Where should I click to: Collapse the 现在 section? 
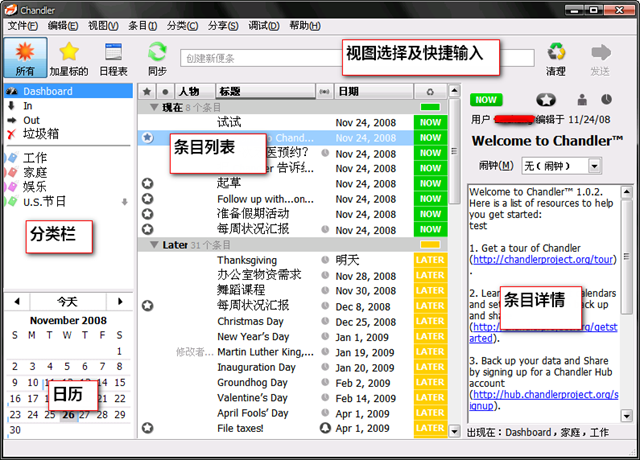154,107
